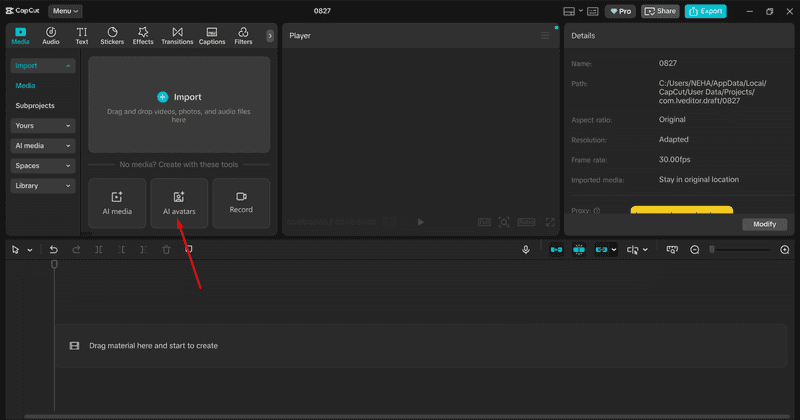Open the Transitions panel

click(177, 36)
